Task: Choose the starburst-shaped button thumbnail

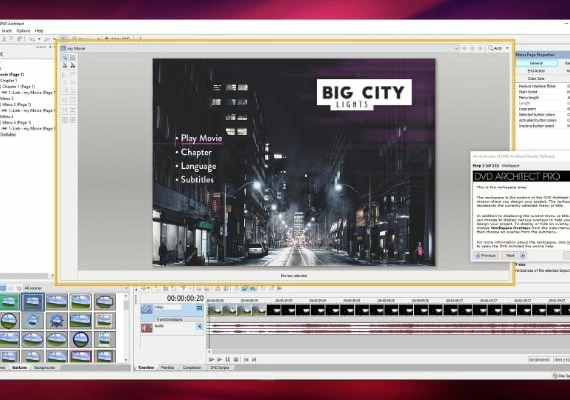Action: pos(57,321)
